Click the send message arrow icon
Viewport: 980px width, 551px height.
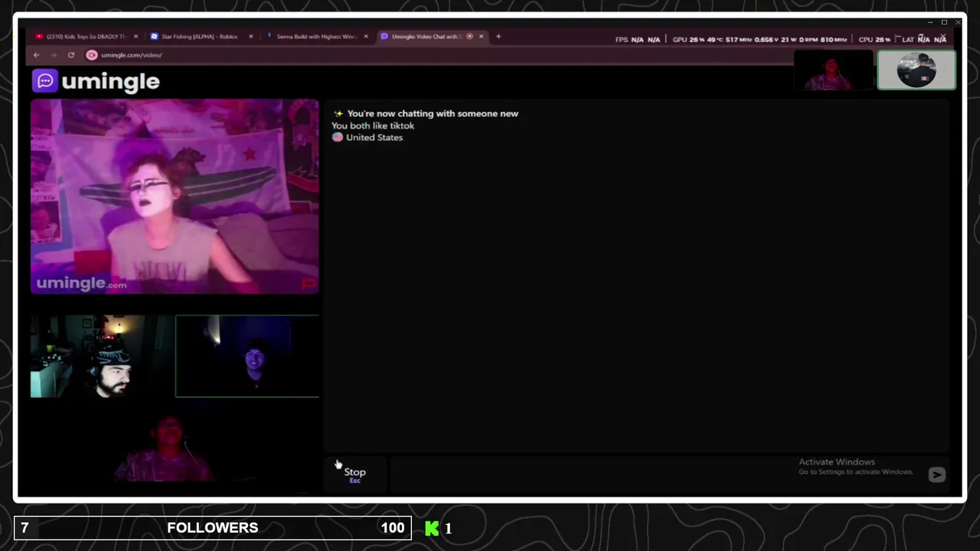click(937, 475)
